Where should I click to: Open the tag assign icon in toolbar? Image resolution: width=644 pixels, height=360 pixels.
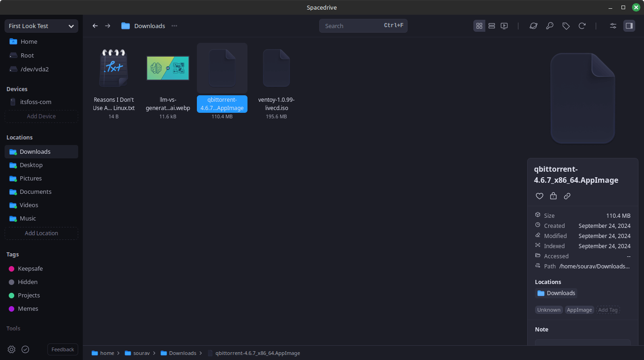[566, 26]
